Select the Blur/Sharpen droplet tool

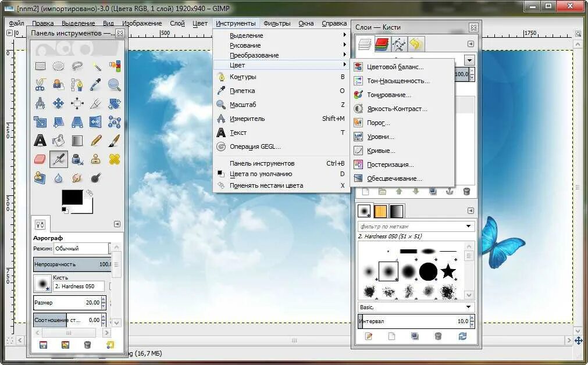click(x=59, y=178)
